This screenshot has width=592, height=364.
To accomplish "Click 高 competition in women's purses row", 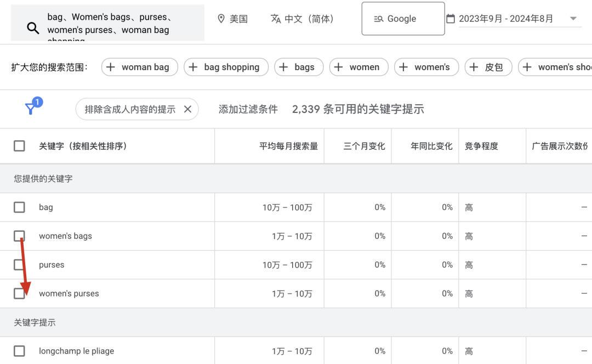I will point(469,294).
